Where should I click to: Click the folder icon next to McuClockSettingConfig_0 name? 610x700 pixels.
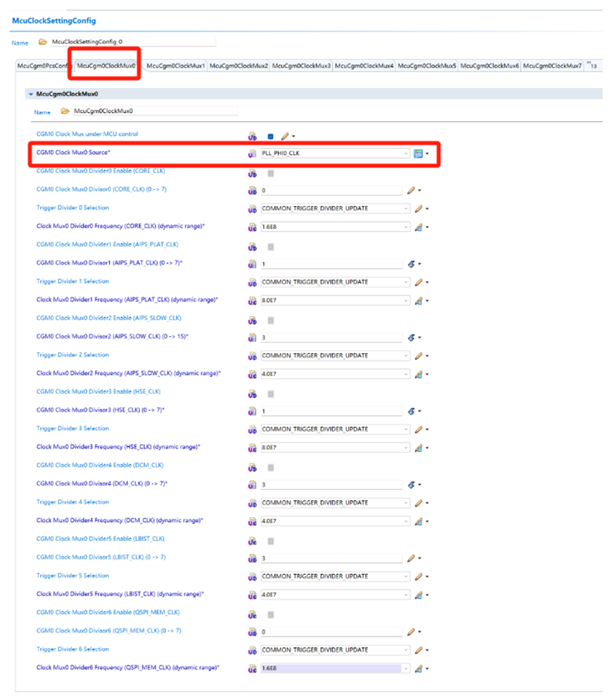(43, 42)
